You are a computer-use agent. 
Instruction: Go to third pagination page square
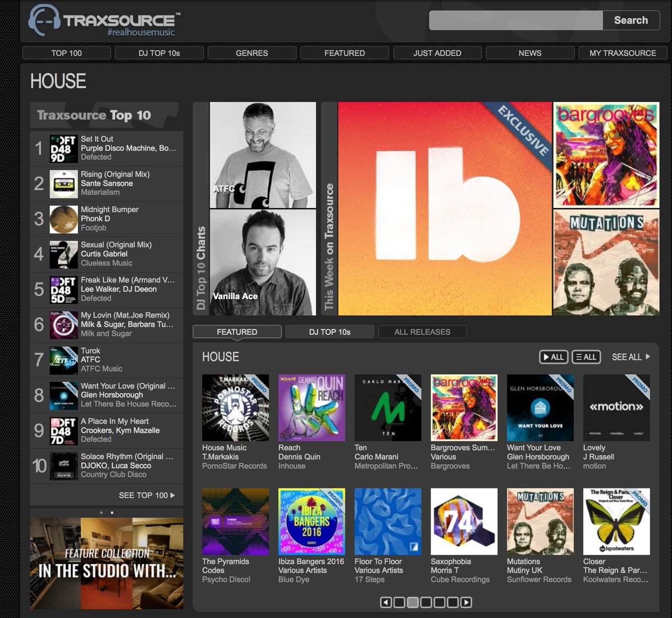pyautogui.click(x=426, y=602)
